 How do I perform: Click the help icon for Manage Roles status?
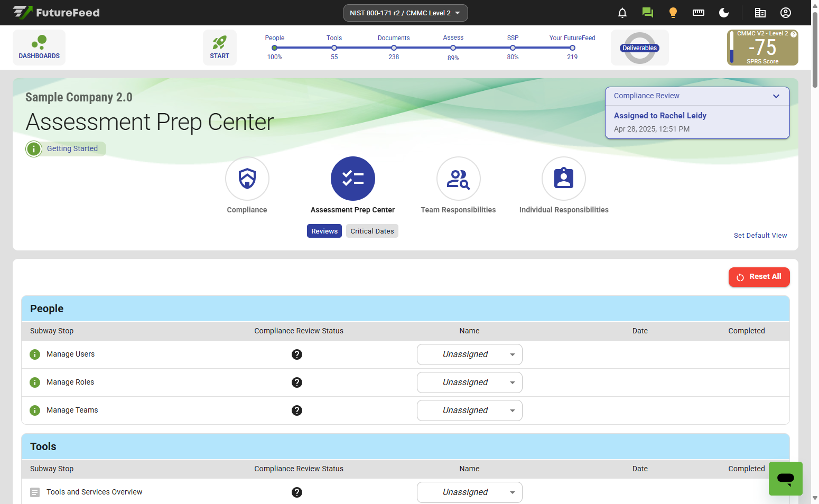[x=297, y=382]
